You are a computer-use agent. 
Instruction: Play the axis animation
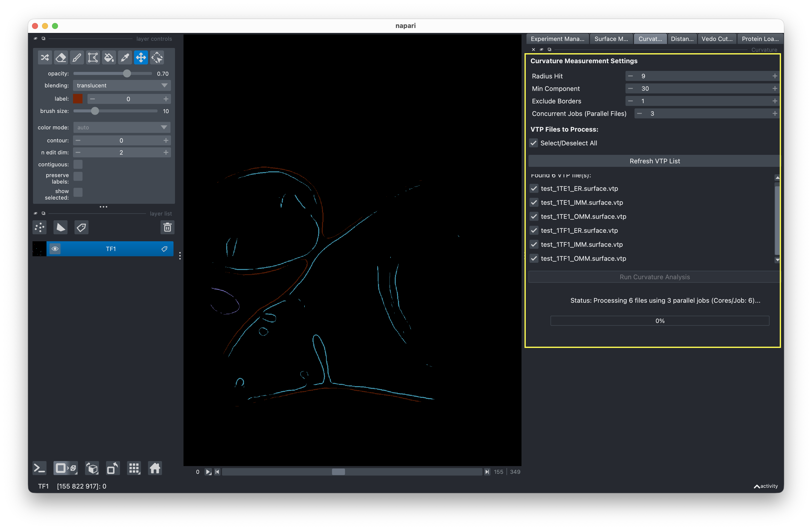pyautogui.click(x=208, y=472)
